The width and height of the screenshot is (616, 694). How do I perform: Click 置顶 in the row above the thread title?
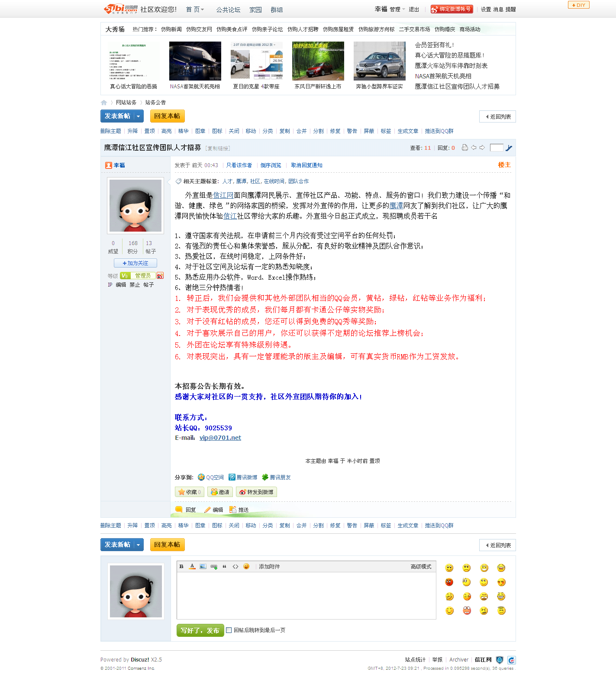coord(150,131)
